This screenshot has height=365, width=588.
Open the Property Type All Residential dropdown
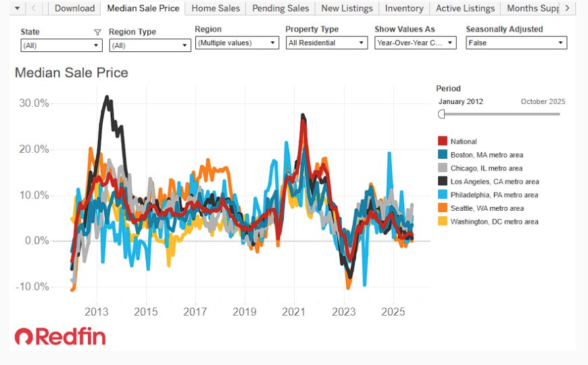click(x=326, y=43)
